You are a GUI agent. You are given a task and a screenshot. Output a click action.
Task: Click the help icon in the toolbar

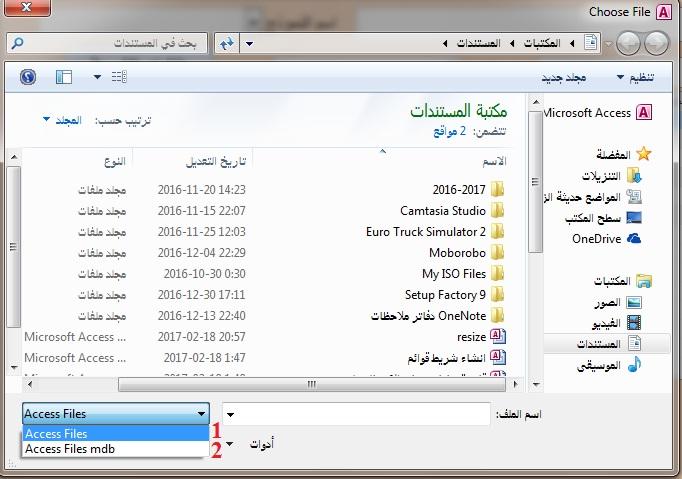[x=28, y=77]
